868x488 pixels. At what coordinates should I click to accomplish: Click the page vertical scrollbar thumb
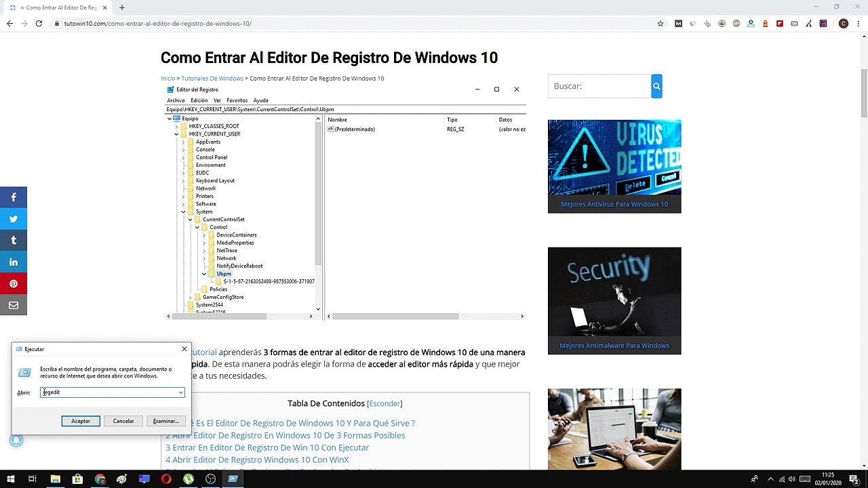tap(864, 91)
